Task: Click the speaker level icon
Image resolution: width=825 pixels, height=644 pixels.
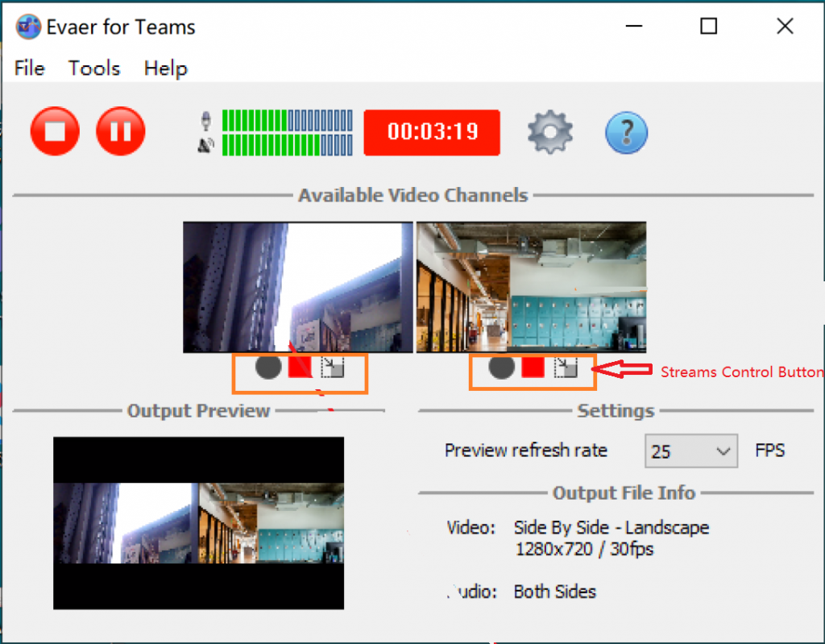Action: pyautogui.click(x=205, y=145)
